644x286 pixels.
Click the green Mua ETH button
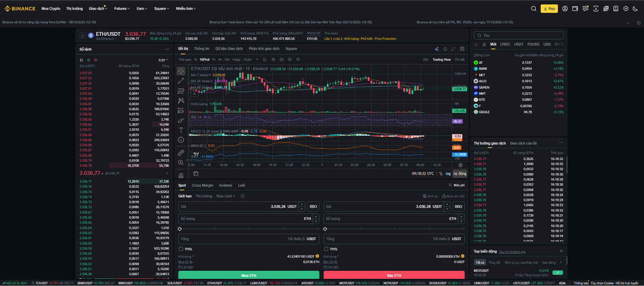click(249, 275)
